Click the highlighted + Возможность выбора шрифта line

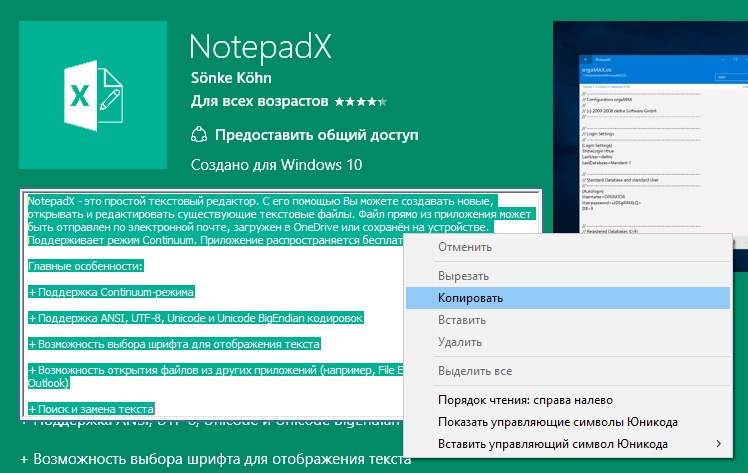click(x=174, y=344)
